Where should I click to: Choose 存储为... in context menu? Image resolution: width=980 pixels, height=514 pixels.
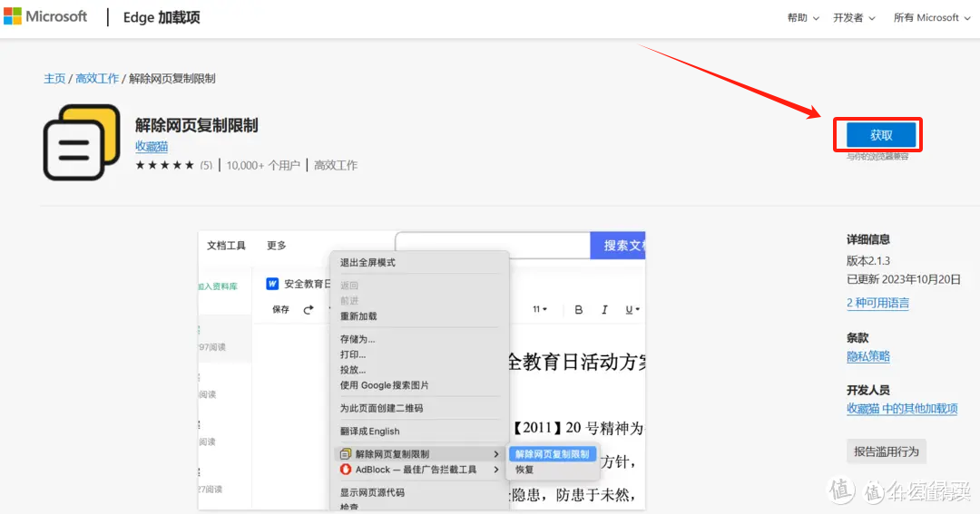click(x=358, y=339)
